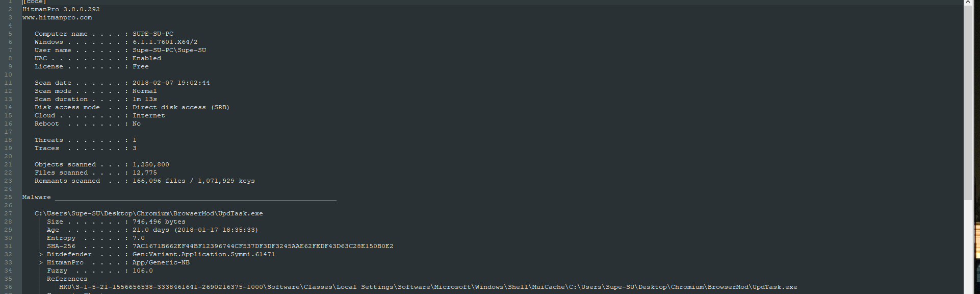Click the Remnants scanned line
The image size is (980, 294).
[144, 181]
